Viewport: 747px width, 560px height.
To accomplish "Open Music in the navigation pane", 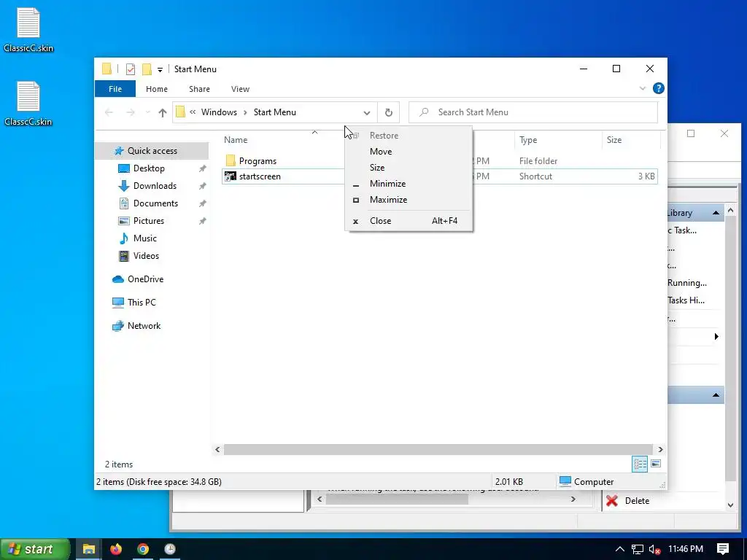I will tap(145, 238).
